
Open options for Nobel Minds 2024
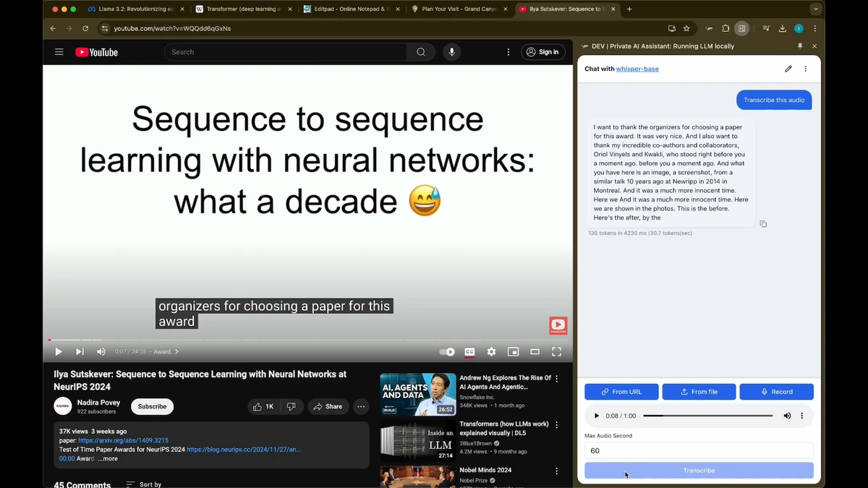click(556, 471)
